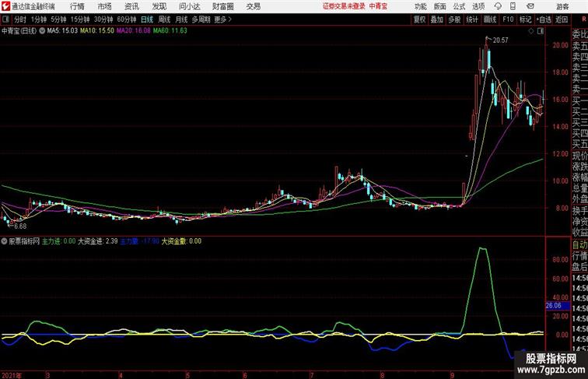Expand the 更多 periods chevron

pyautogui.click(x=230, y=19)
